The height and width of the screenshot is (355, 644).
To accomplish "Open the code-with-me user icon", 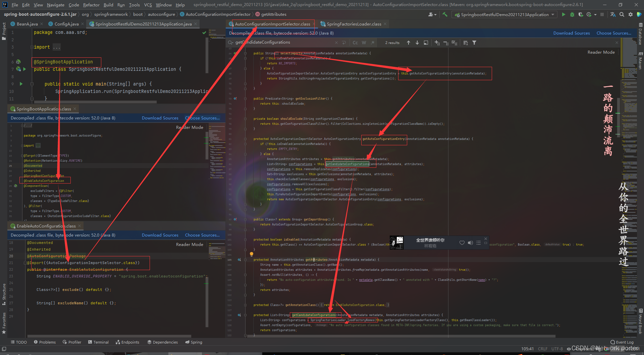I will tap(432, 14).
